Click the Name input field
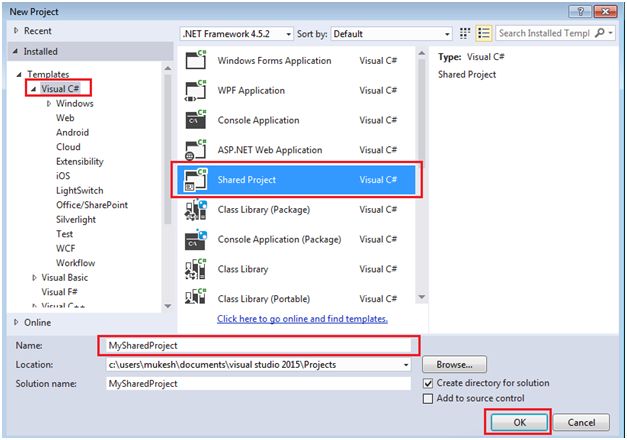 click(258, 346)
